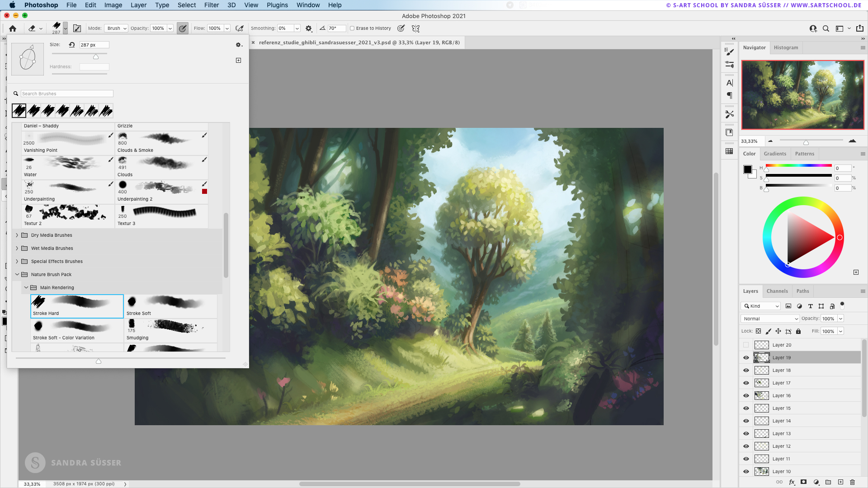Collapse Nature Brush Pack folder
Image resolution: width=868 pixels, height=488 pixels.
(x=17, y=275)
